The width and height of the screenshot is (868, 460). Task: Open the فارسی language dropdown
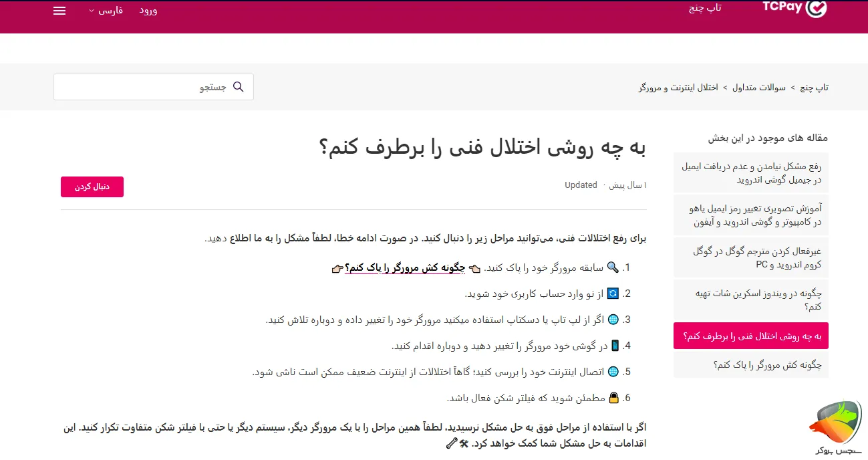pos(106,10)
